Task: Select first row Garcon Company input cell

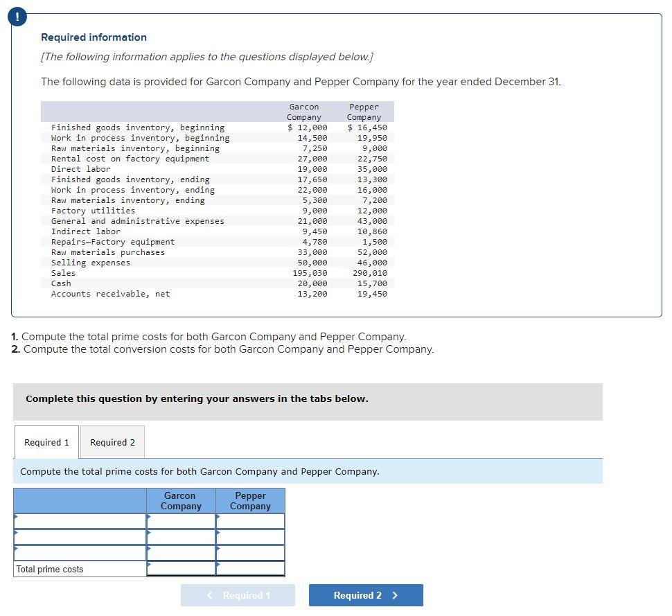Action: [181, 521]
